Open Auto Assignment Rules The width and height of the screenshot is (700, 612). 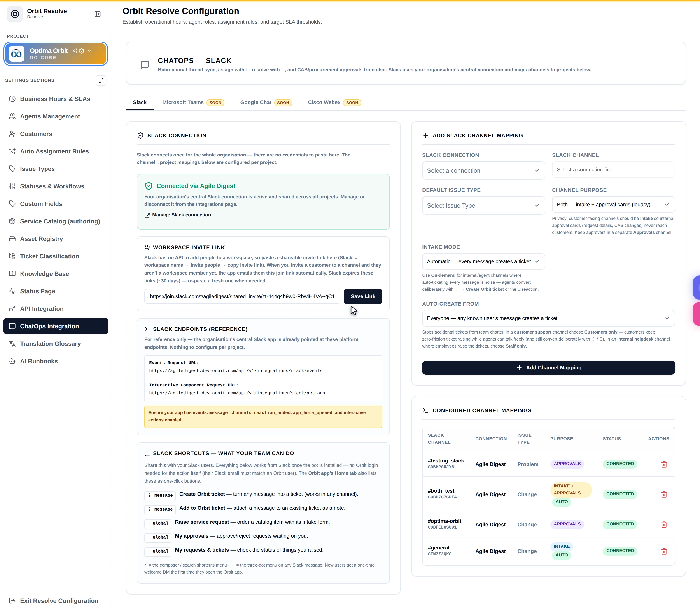tap(56, 151)
